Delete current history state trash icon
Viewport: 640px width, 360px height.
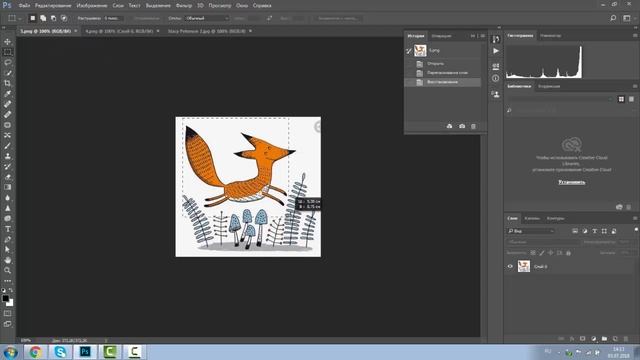point(473,126)
